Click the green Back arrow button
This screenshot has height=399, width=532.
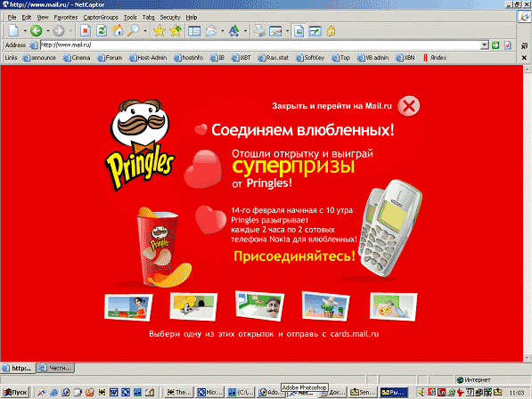point(36,31)
